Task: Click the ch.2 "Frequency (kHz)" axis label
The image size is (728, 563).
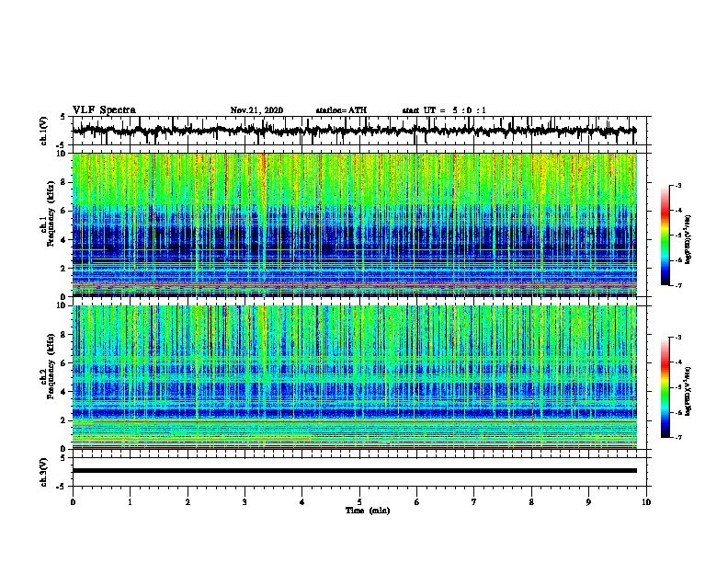Action: (x=51, y=366)
